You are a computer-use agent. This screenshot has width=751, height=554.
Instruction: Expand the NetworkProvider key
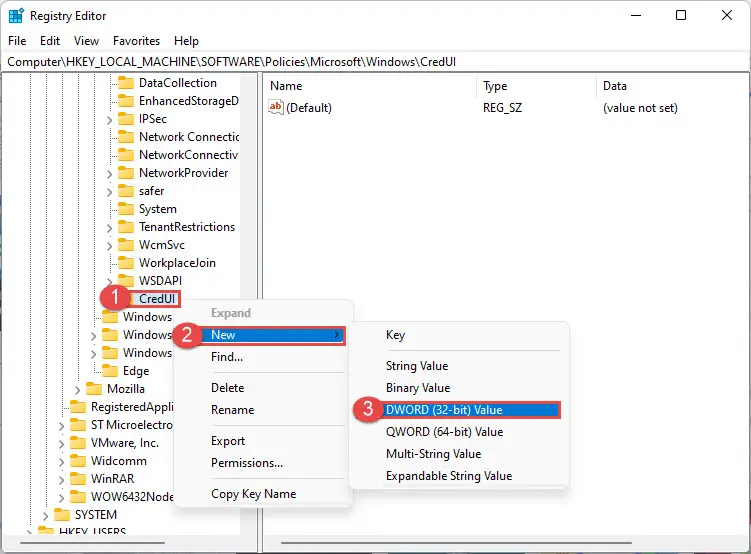(109, 174)
